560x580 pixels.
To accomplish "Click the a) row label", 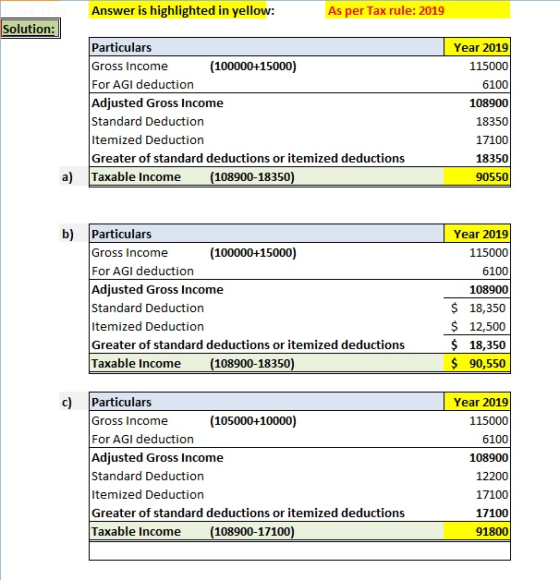I will [67, 177].
